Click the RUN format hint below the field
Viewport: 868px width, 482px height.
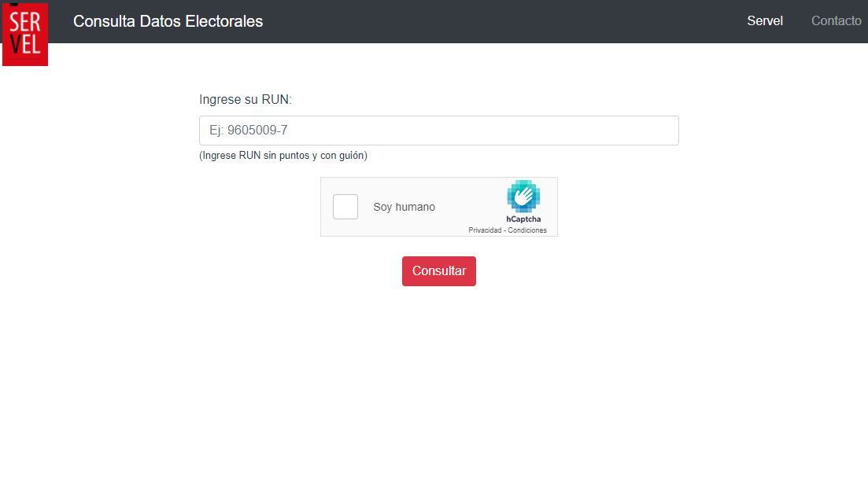point(283,156)
